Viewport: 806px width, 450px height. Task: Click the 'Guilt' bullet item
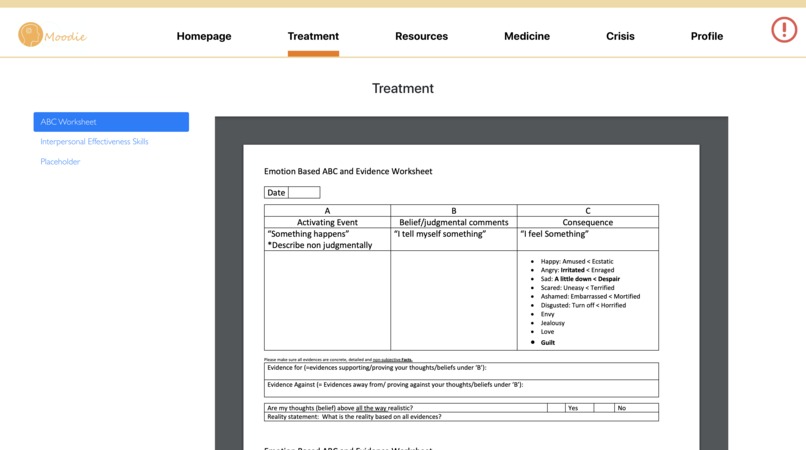click(x=547, y=343)
